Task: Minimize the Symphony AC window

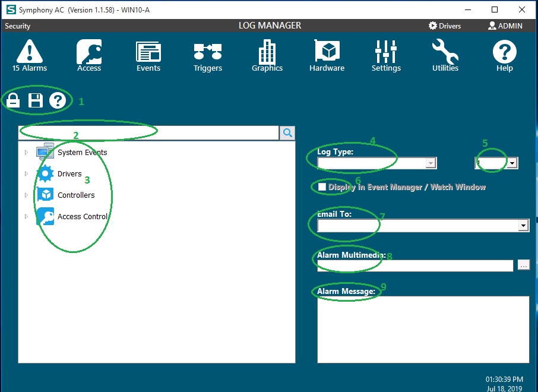Action: [x=468, y=10]
